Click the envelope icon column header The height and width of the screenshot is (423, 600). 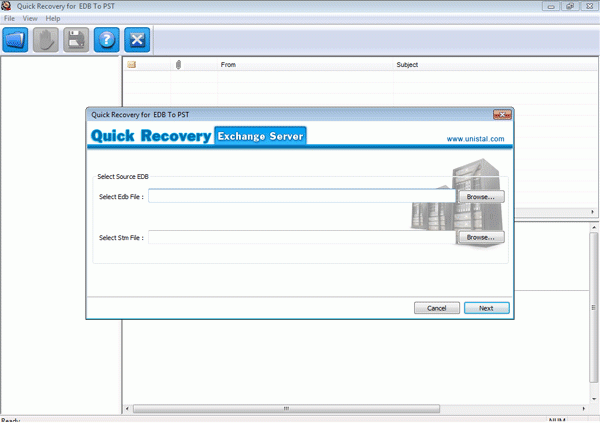[x=131, y=65]
